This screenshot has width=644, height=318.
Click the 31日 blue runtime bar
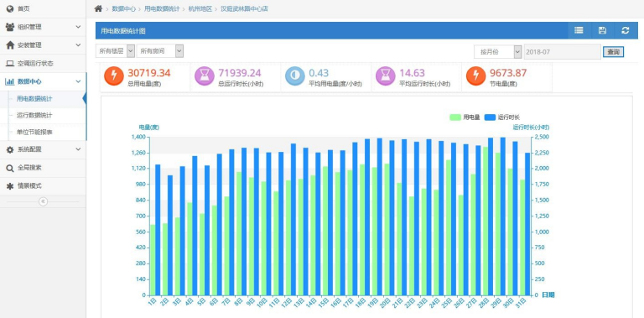[x=527, y=224]
